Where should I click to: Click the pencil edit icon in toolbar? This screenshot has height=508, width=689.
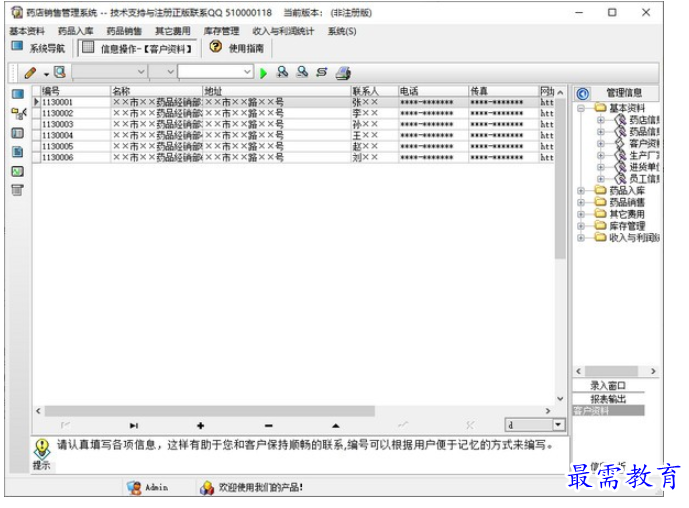[30, 73]
